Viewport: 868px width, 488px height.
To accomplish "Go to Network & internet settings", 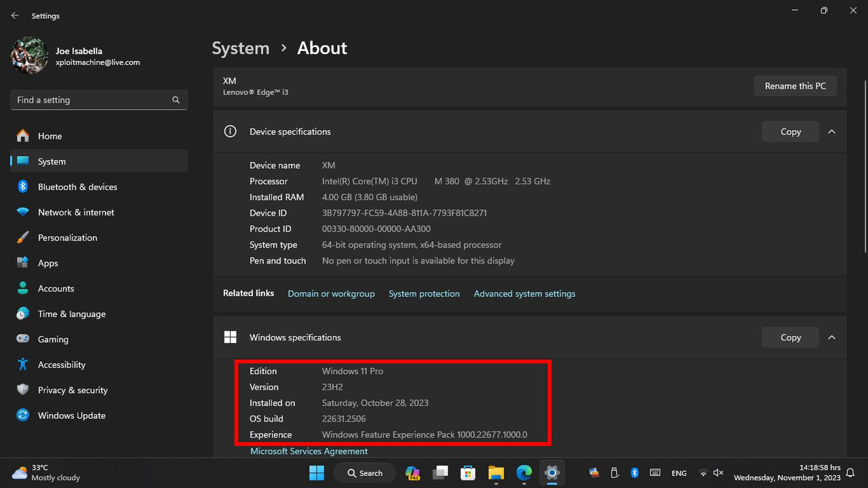I will [x=99, y=212].
